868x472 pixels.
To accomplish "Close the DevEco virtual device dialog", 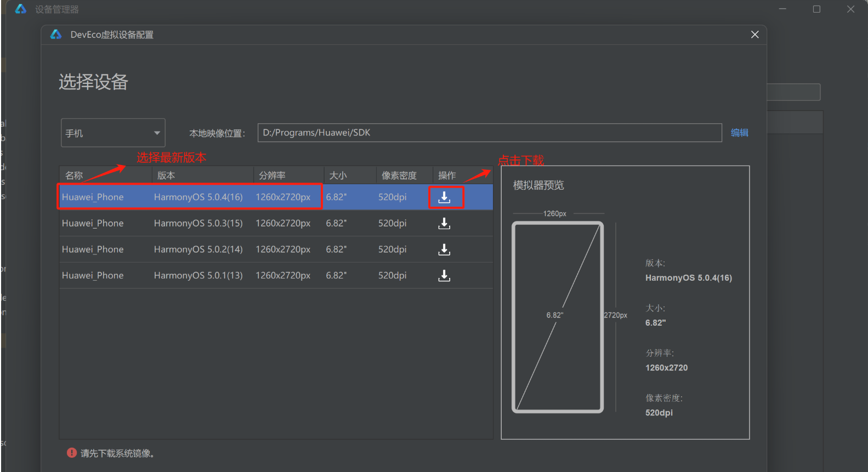I will [754, 35].
